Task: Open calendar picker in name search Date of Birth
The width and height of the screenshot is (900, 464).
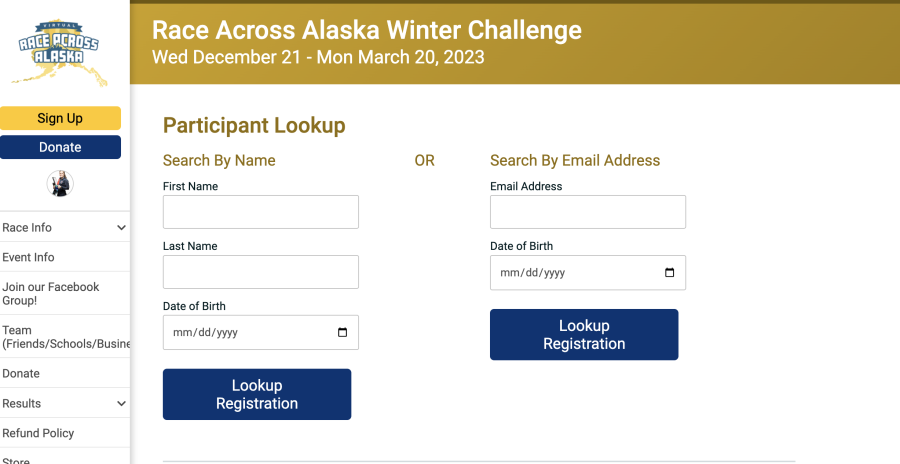Action: (343, 332)
